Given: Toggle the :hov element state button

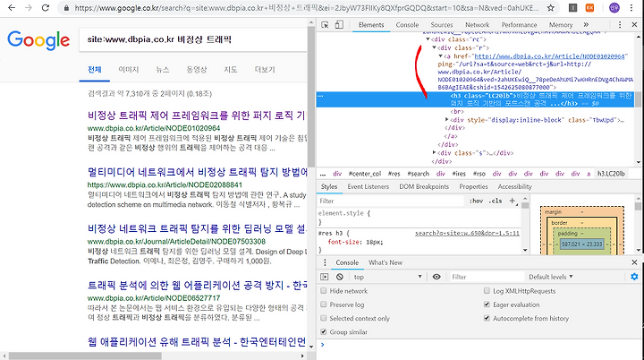Looking at the screenshot, I should tap(476, 201).
